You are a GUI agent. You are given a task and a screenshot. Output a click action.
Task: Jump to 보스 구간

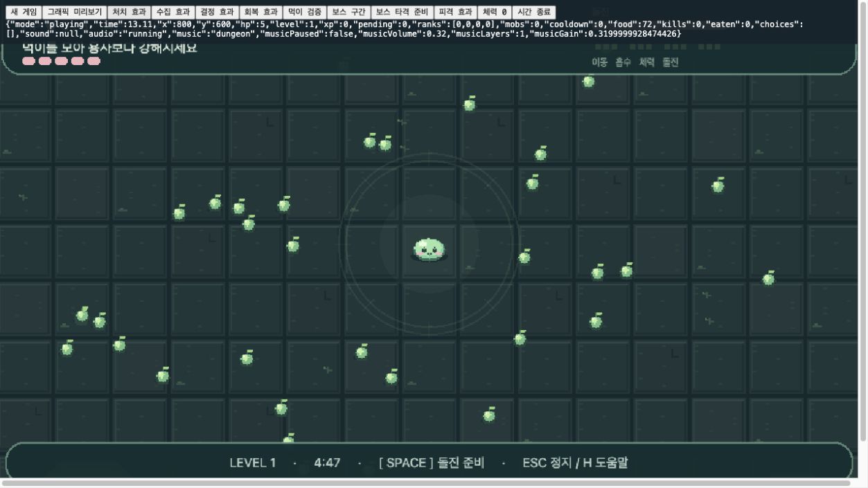click(x=348, y=12)
